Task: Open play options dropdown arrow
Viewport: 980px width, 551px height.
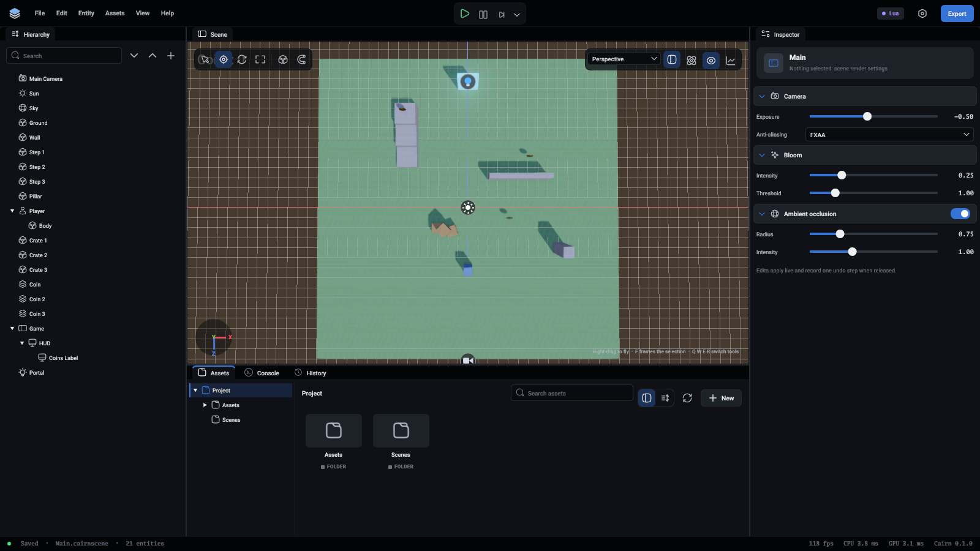Action: point(517,15)
